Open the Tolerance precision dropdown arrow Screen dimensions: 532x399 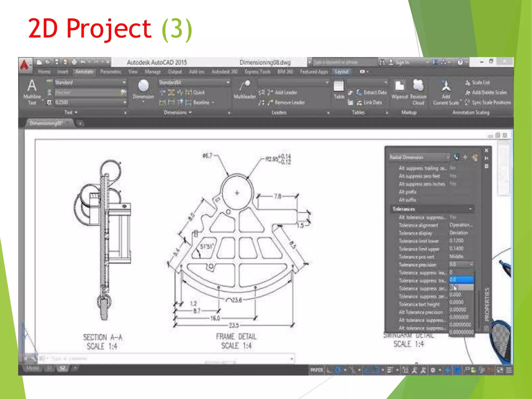(471, 264)
